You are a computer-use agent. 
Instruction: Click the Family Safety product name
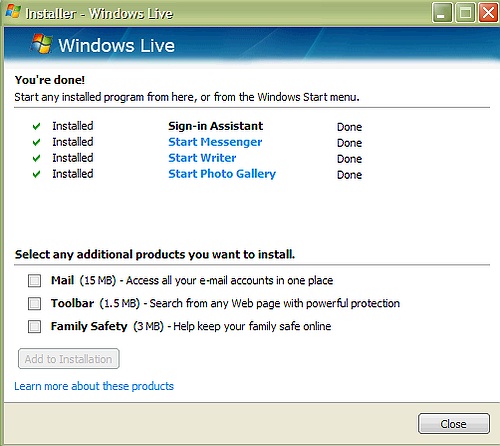[x=89, y=326]
